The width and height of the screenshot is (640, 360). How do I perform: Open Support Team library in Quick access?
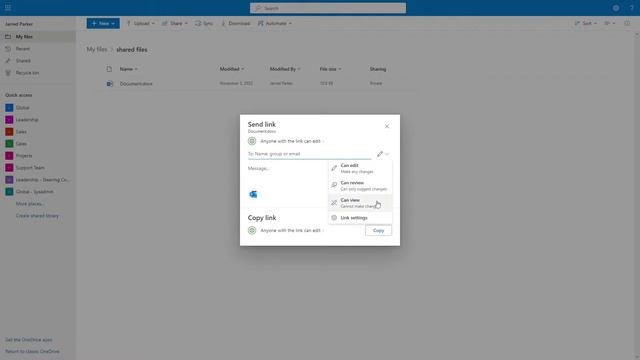(38, 168)
